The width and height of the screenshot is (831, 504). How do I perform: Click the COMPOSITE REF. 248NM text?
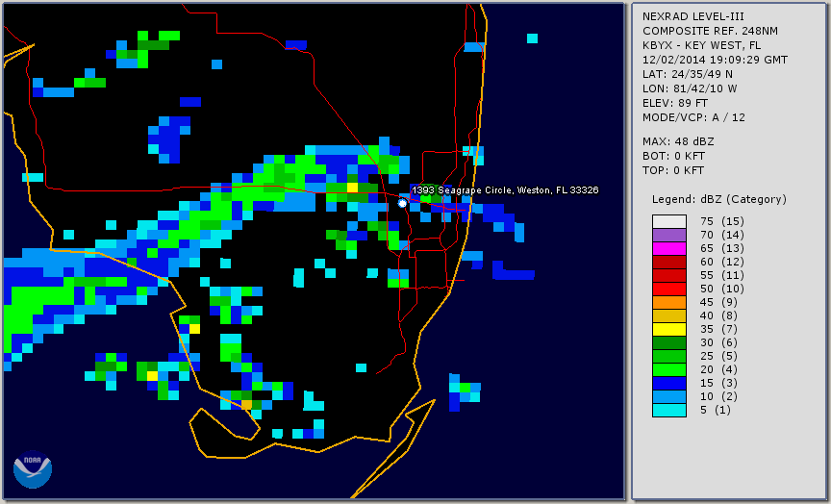coord(710,31)
